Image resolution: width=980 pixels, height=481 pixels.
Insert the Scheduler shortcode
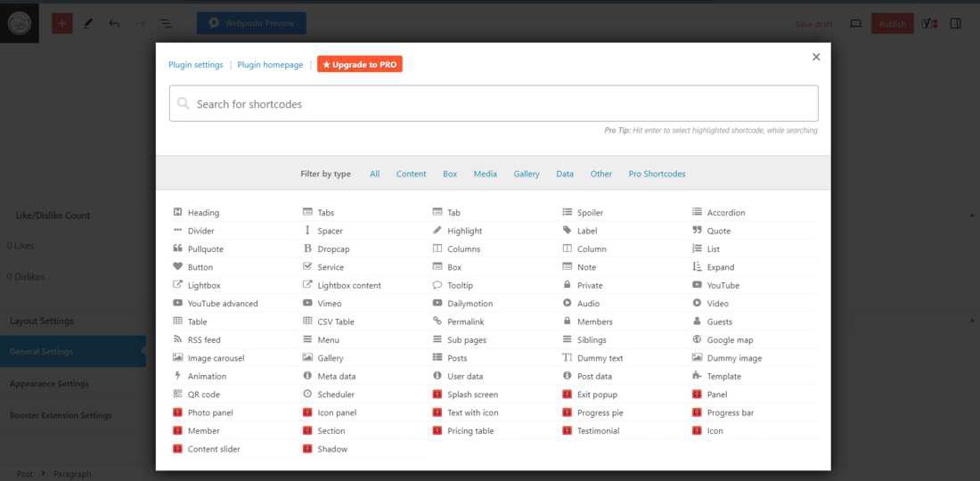click(329, 394)
